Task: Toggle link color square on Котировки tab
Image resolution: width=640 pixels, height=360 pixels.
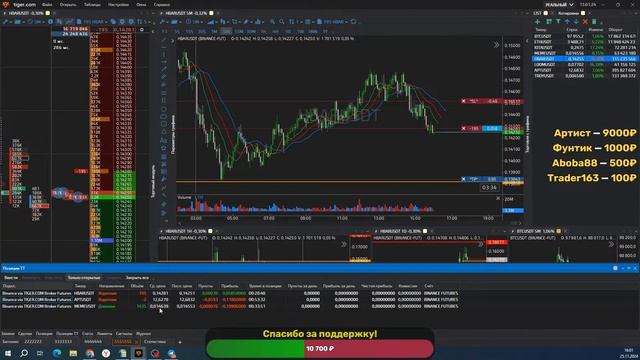Action: tap(583, 13)
